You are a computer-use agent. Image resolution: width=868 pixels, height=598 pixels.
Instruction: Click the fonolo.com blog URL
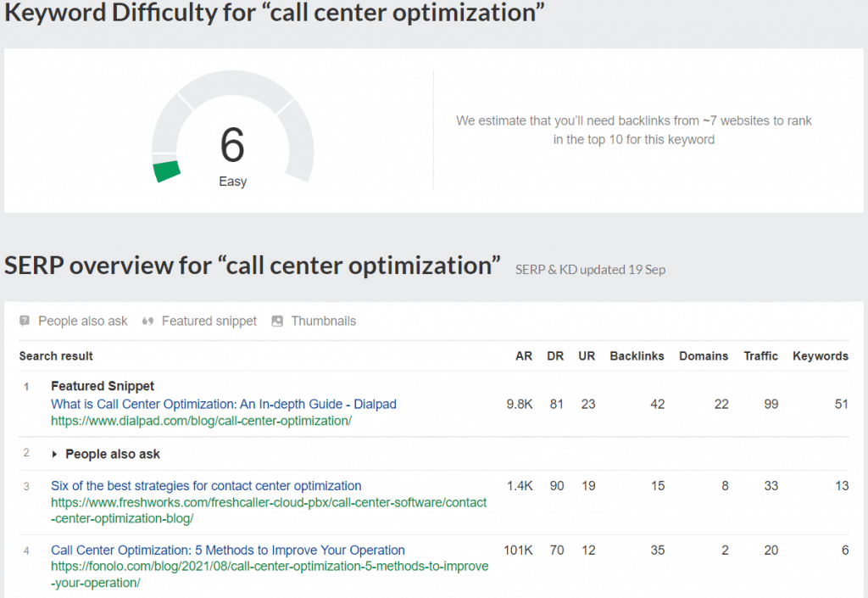click(270, 567)
